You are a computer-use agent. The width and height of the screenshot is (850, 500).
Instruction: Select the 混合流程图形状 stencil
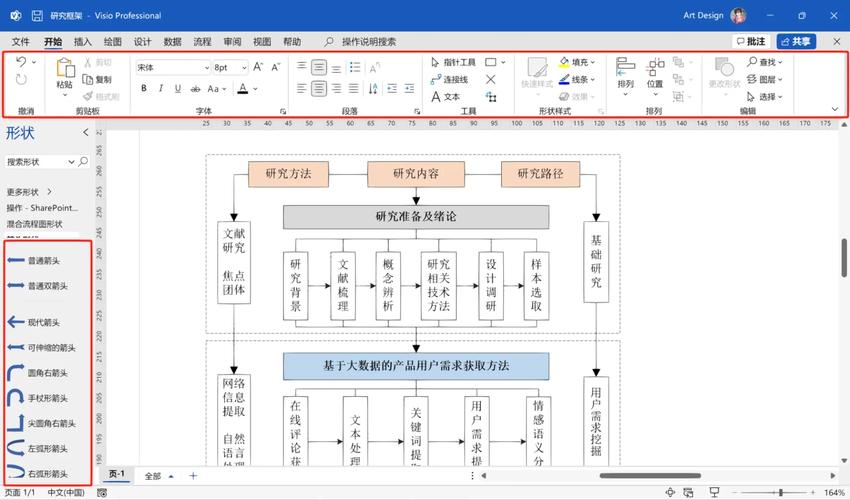tap(35, 224)
